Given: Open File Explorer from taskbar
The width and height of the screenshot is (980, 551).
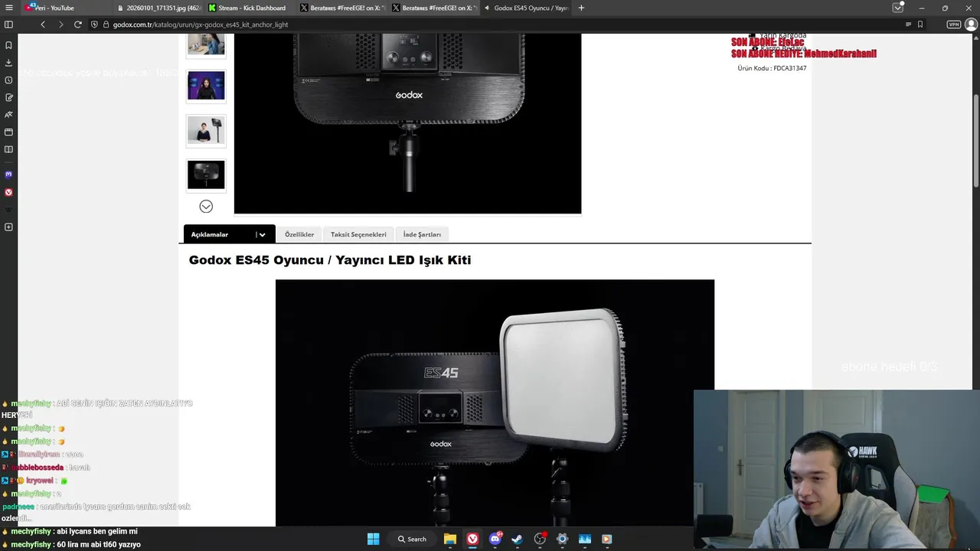Looking at the screenshot, I should pos(450,539).
